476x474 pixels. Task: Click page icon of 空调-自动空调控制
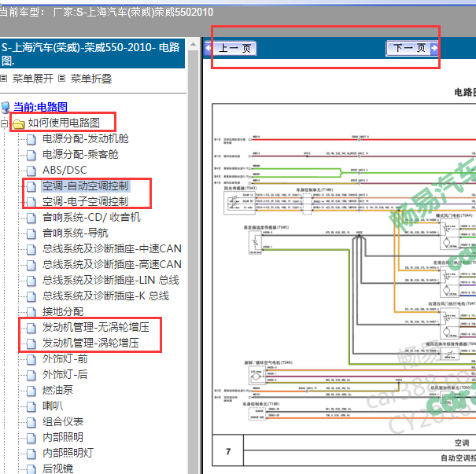pos(31,187)
